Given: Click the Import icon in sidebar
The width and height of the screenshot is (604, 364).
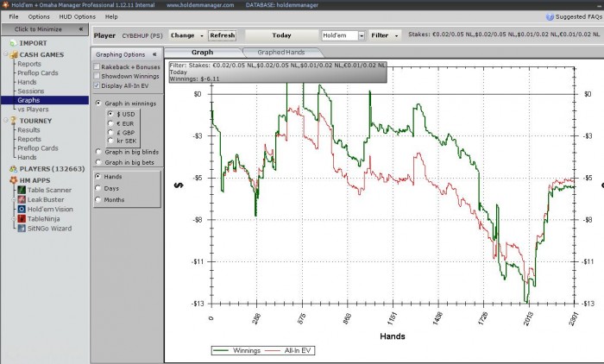Looking at the screenshot, I should [x=14, y=43].
